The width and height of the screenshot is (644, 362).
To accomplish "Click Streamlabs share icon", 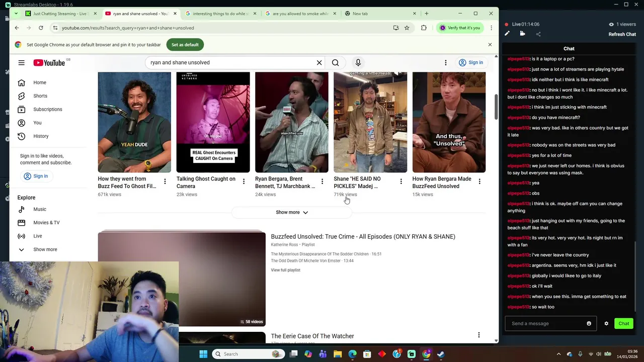I will click(538, 34).
